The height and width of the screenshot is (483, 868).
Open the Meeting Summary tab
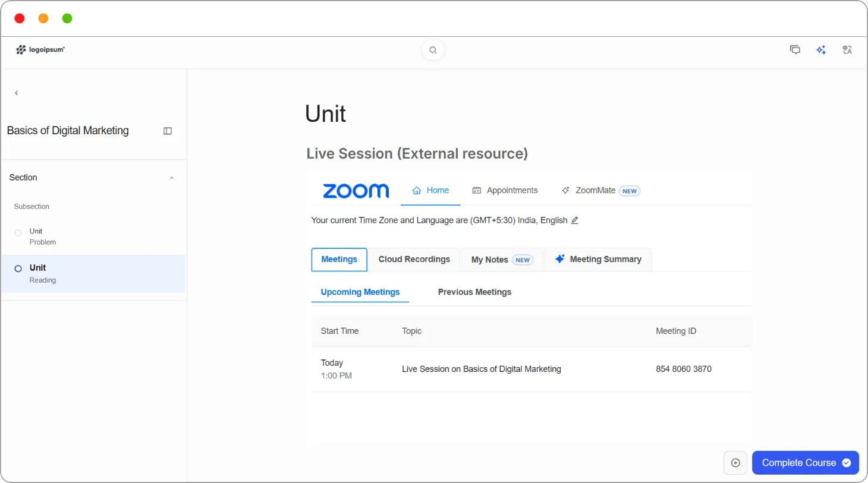point(598,260)
